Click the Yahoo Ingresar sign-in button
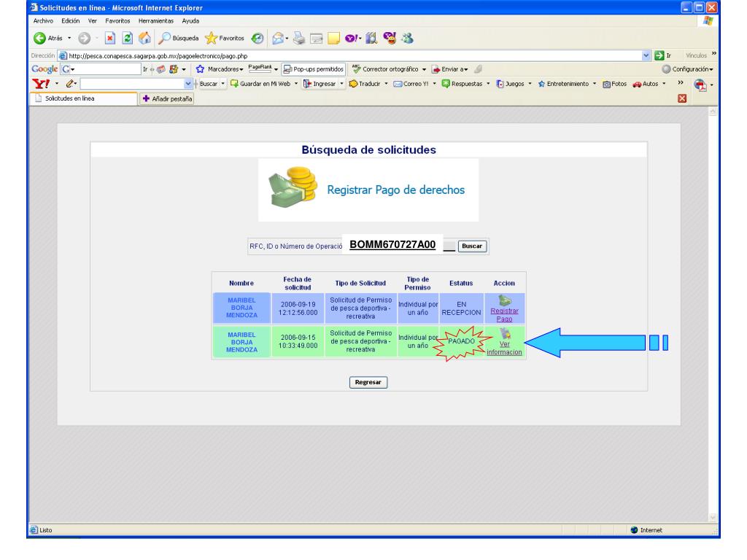747x560 pixels. [x=320, y=84]
